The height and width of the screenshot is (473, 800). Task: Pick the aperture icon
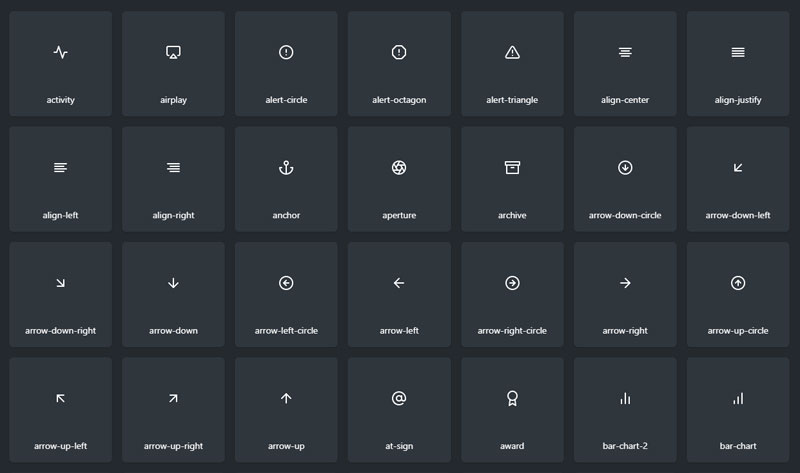coord(399,167)
